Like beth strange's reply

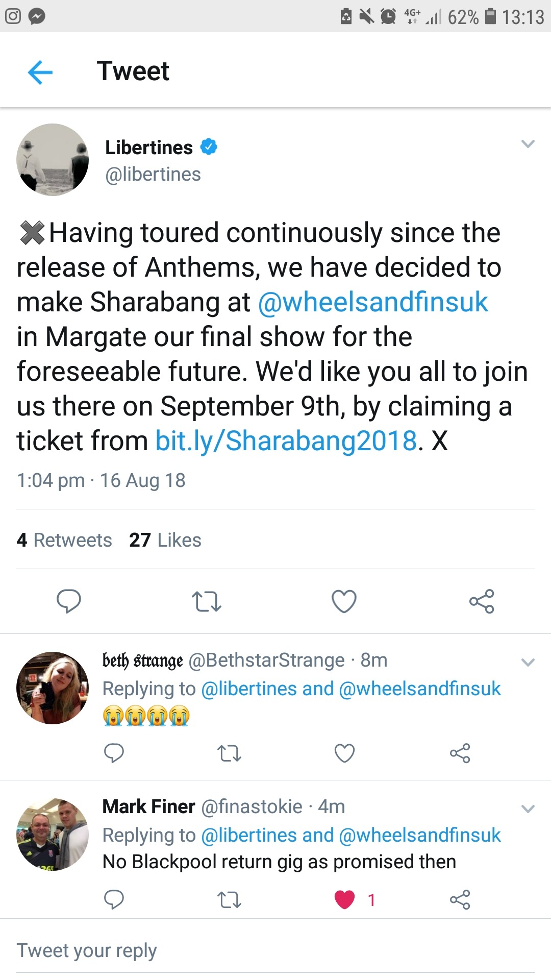[x=344, y=753]
